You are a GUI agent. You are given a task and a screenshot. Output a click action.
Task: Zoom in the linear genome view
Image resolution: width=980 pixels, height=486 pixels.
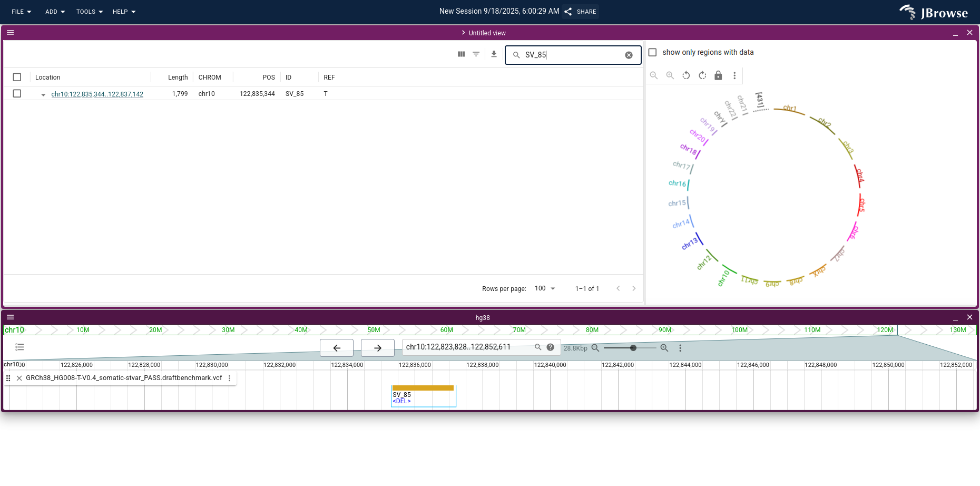point(664,348)
